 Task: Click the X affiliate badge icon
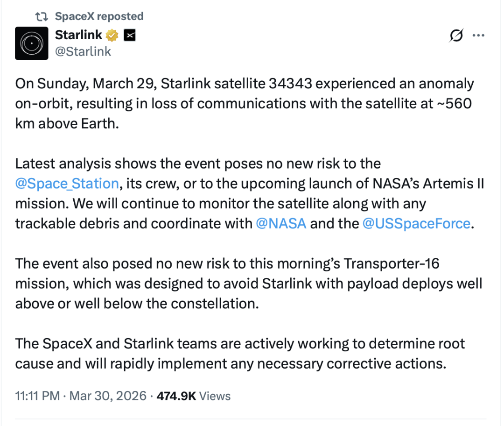130,35
